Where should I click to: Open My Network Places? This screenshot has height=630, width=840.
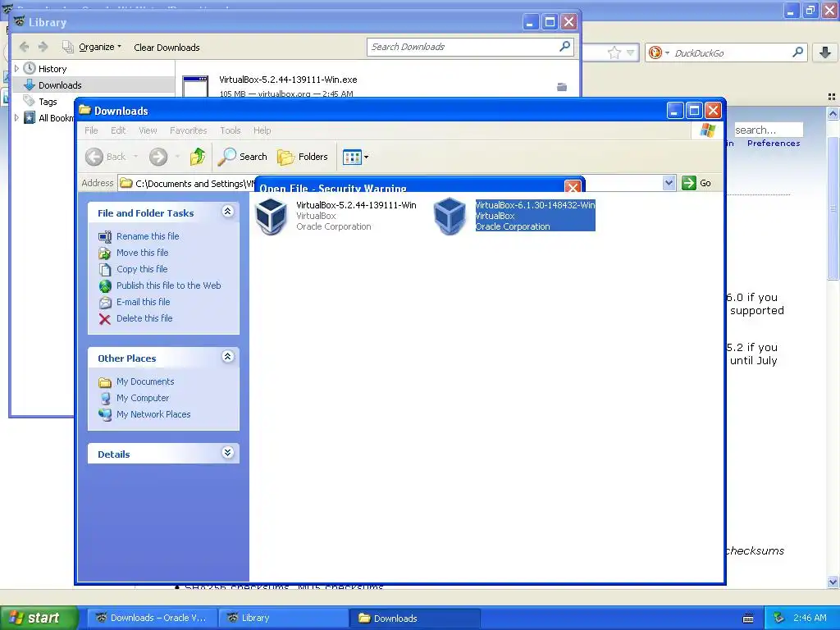[x=153, y=414]
